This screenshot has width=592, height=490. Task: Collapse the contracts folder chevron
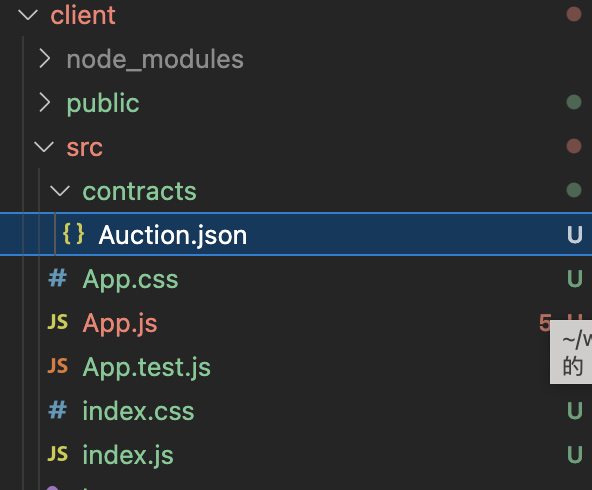(x=60, y=191)
